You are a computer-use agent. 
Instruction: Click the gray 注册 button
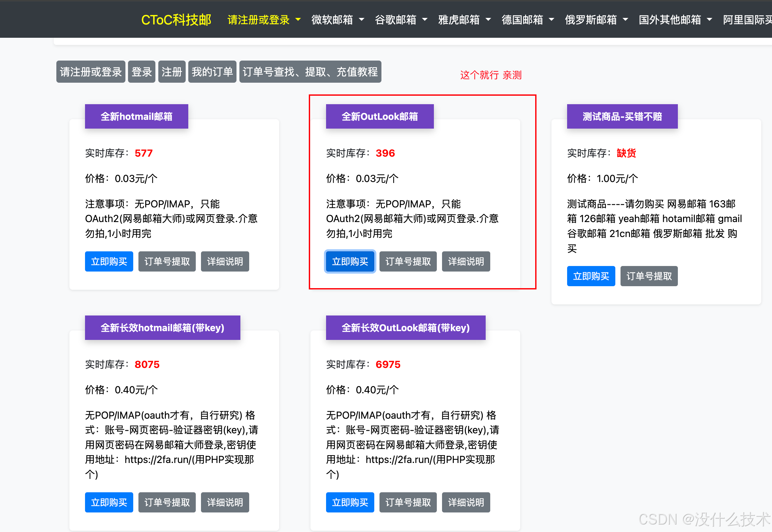coord(171,72)
